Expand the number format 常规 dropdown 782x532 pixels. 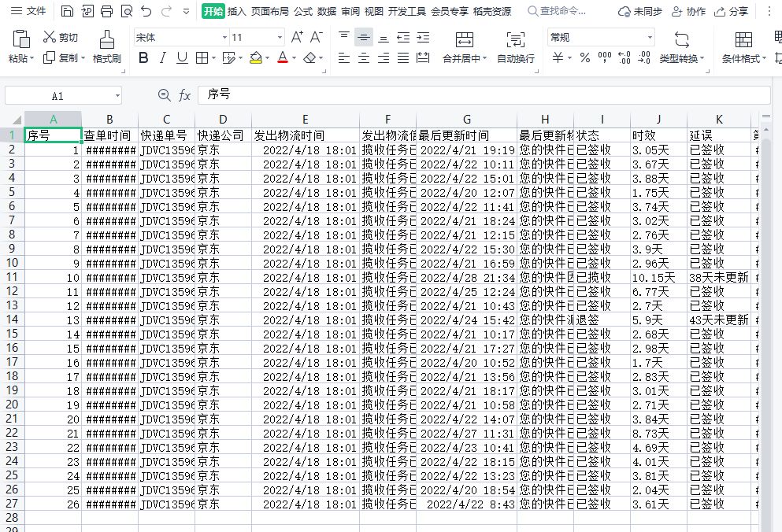pyautogui.click(x=650, y=38)
